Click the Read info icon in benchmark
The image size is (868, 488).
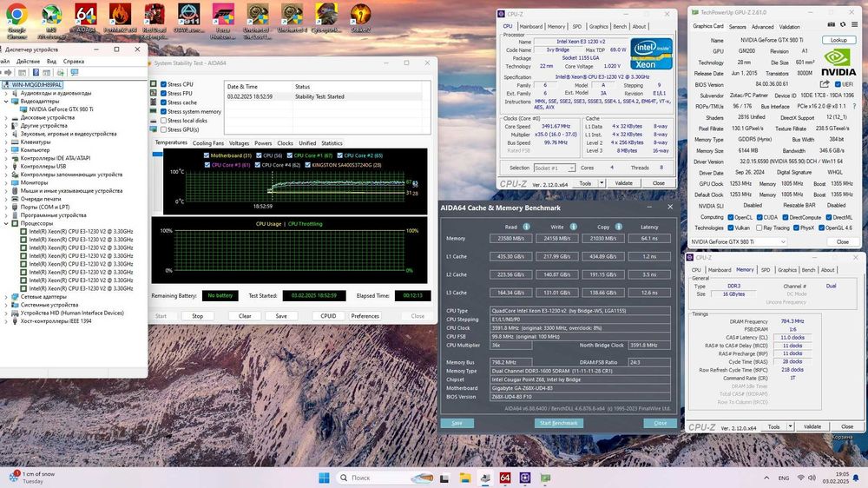[526, 227]
